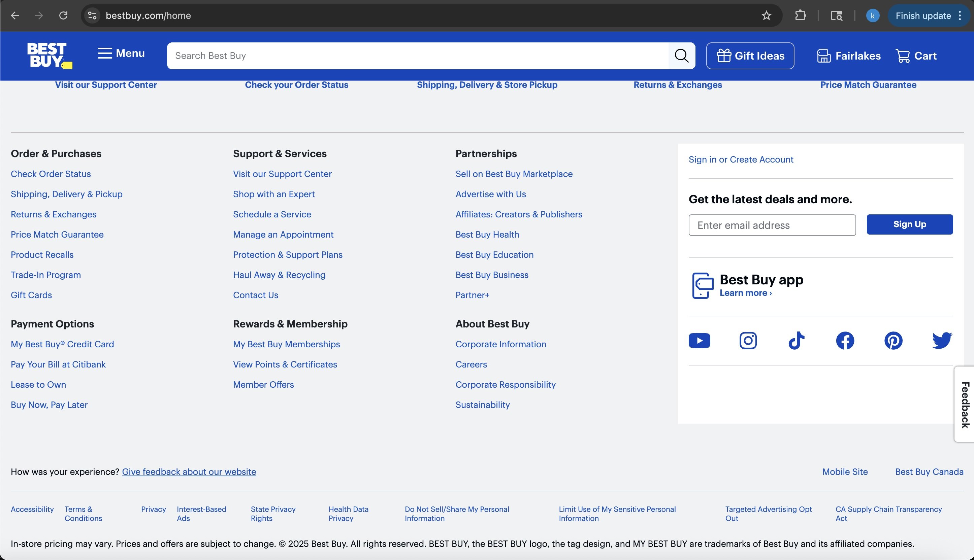
Task: Open the Instagram social icon
Action: click(x=748, y=340)
